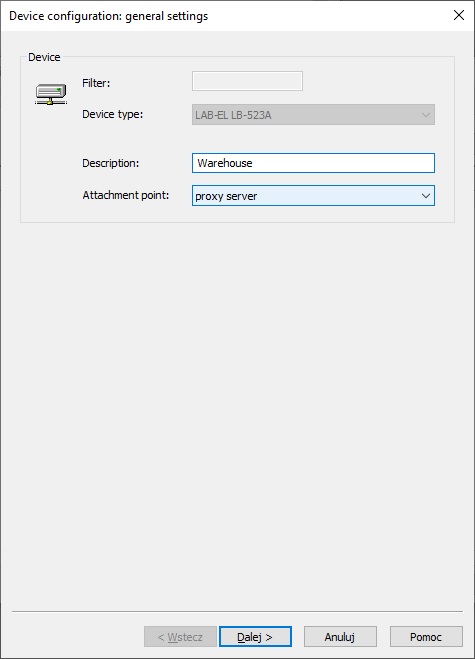This screenshot has height=659, width=475.
Task: Click the Filter label
Action: click(96, 83)
